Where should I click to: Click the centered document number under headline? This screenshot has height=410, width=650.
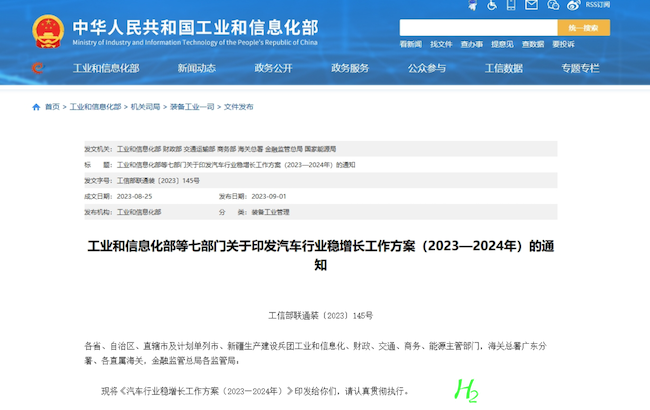click(x=321, y=316)
